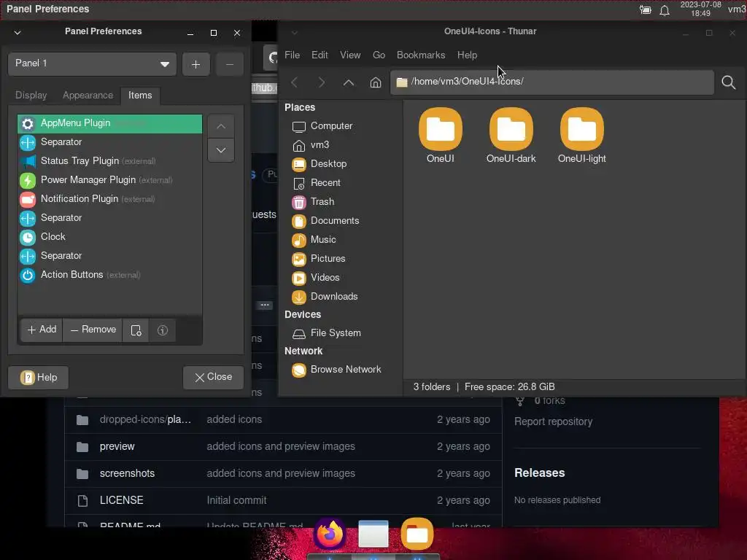747x560 pixels.
Task: Move selected item down in panel list
Action: pyautogui.click(x=221, y=150)
